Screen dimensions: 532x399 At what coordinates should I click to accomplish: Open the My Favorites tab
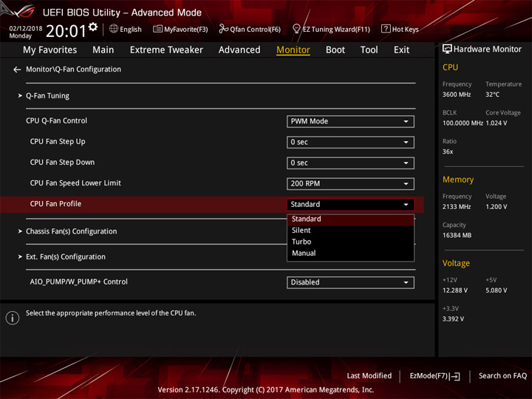[50, 50]
